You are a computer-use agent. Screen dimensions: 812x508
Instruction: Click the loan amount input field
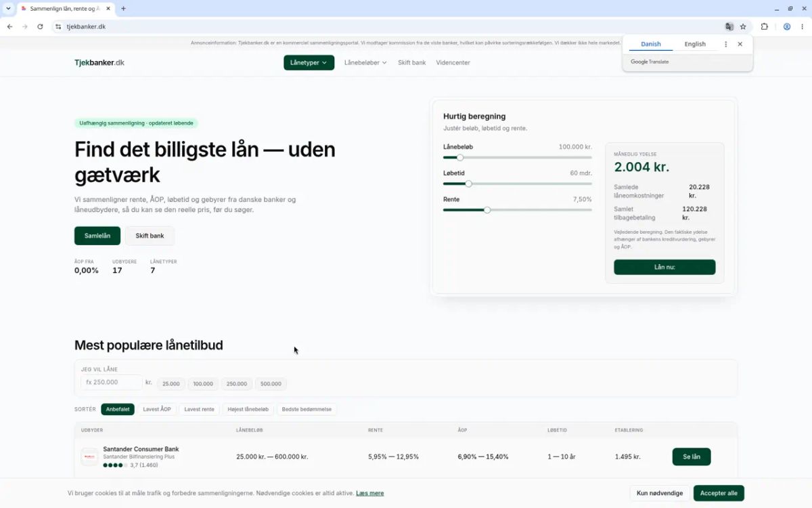tap(112, 383)
